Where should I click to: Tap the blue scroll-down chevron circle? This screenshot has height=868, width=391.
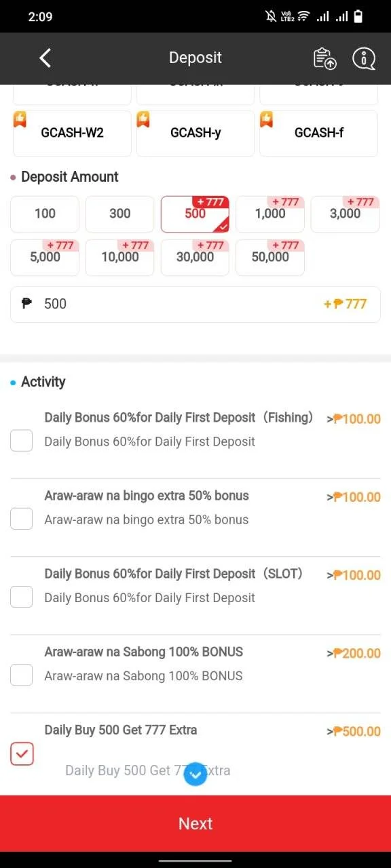(x=195, y=774)
